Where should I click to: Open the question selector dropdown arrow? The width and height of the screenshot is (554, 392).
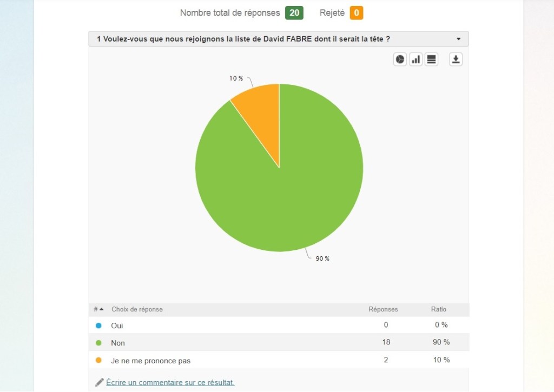tap(459, 39)
